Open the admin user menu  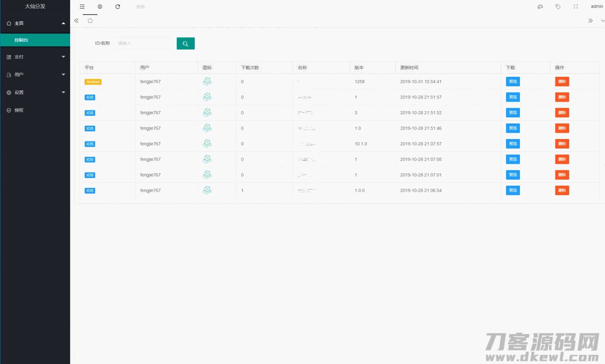click(596, 7)
